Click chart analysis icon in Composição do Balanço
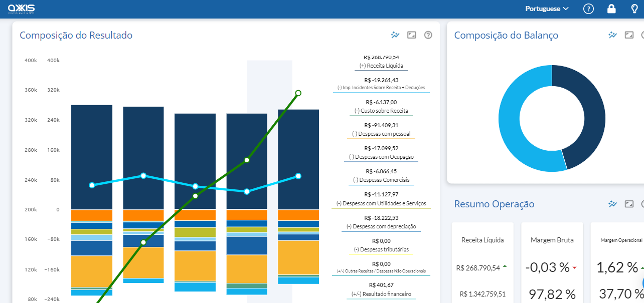644x303 pixels. pyautogui.click(x=612, y=35)
